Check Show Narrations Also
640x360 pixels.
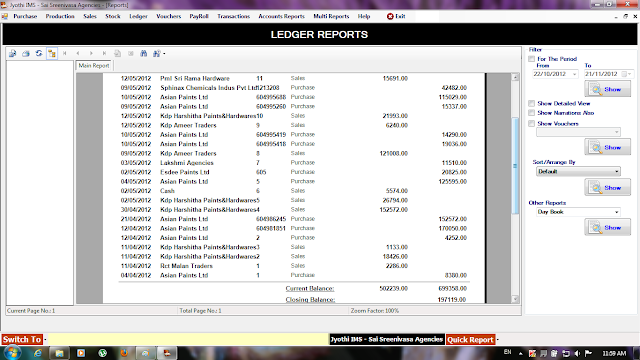[531, 113]
